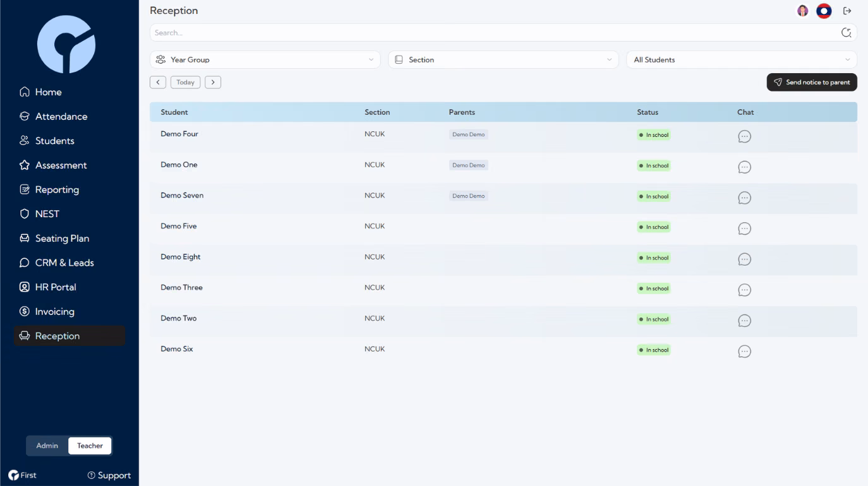Click the app logo in sidebar
The image size is (868, 486).
click(x=66, y=44)
